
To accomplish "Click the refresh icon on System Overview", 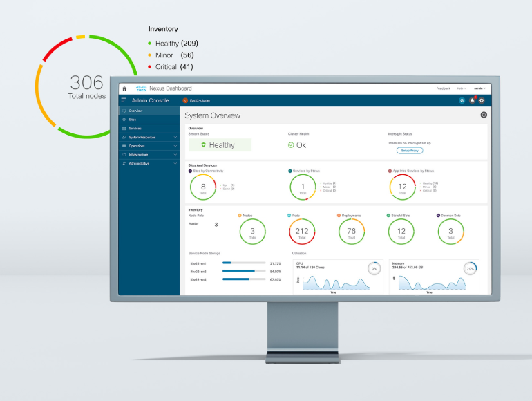I will 484,115.
